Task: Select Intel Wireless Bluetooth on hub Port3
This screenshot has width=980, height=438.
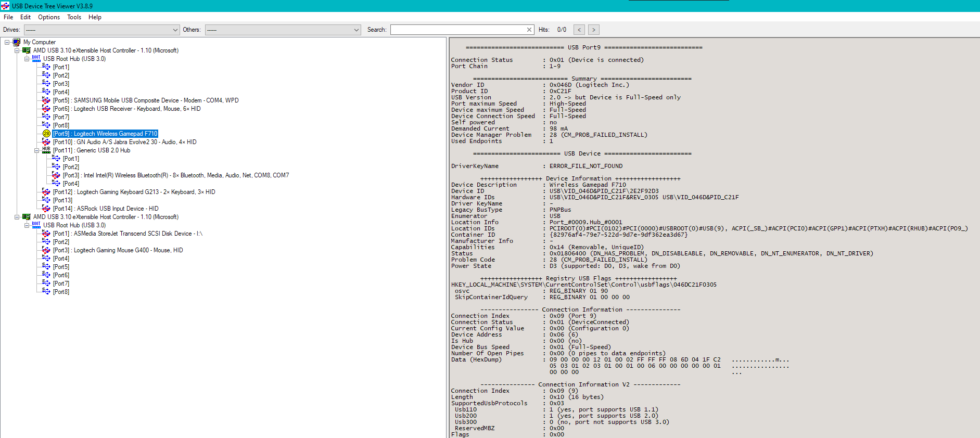Action: pos(176,175)
